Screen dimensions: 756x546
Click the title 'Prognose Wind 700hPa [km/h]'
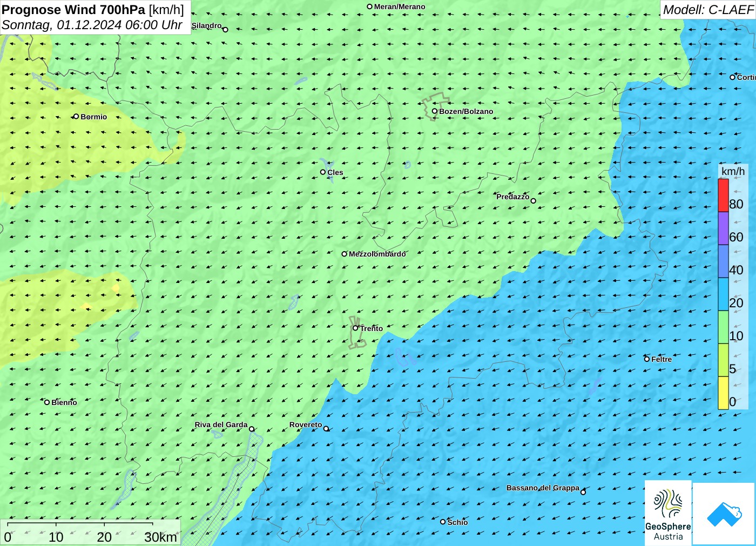coord(93,10)
